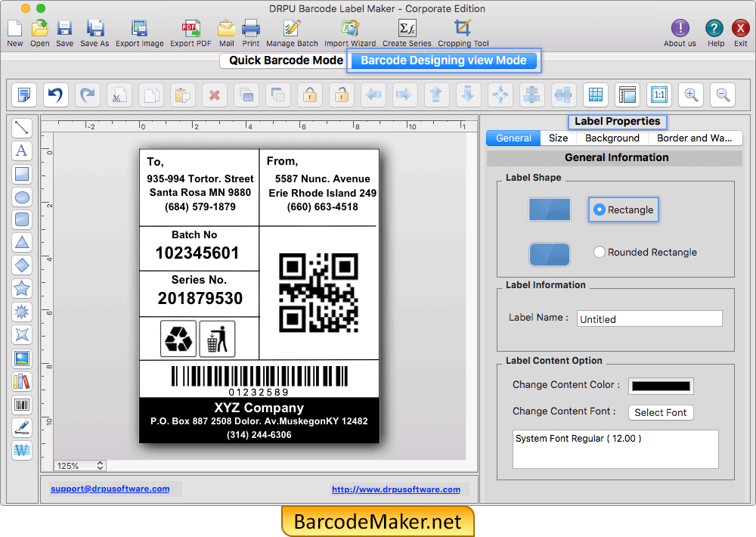Click the support@drpusoftware.com link
The image size is (756, 537).
coord(110,489)
